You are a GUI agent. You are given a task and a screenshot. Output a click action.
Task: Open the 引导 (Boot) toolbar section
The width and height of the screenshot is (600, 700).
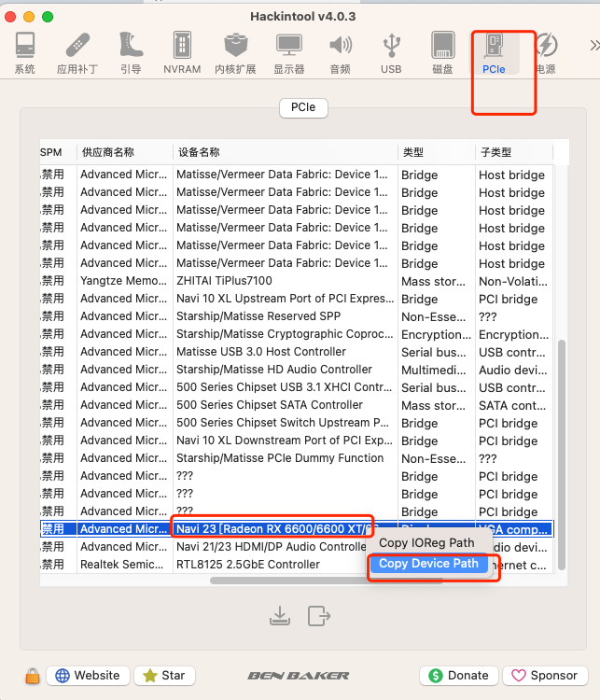click(131, 52)
